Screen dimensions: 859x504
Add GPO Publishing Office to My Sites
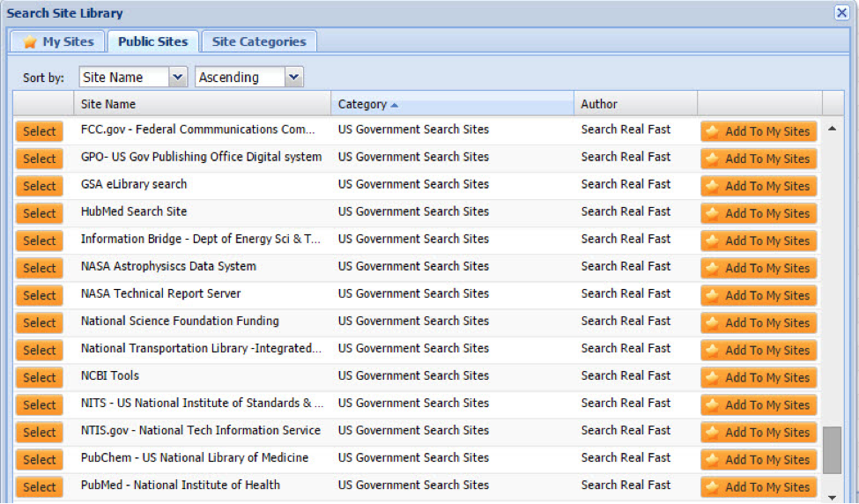(759, 159)
